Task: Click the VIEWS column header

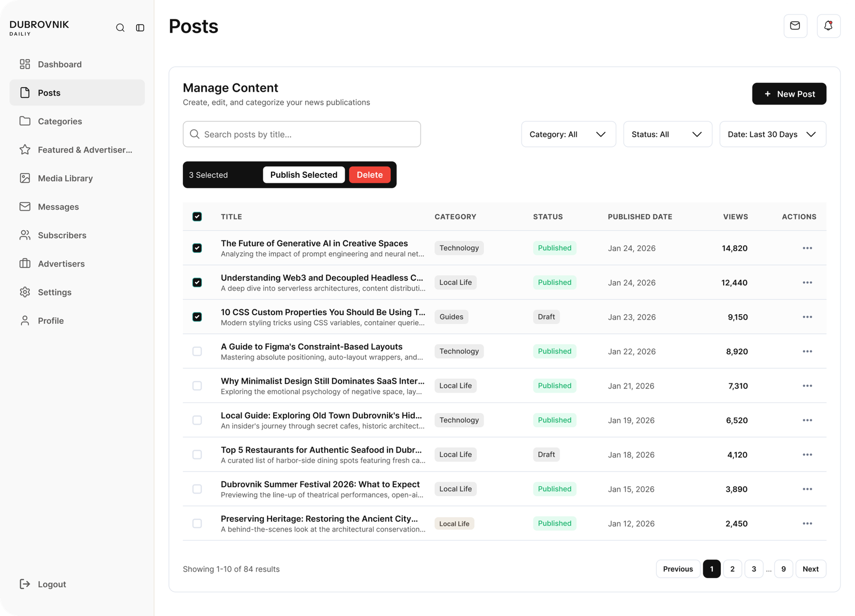Action: [x=735, y=216]
